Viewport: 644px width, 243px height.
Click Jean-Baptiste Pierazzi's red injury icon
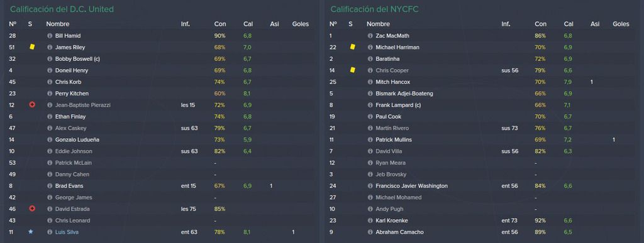pos(32,105)
